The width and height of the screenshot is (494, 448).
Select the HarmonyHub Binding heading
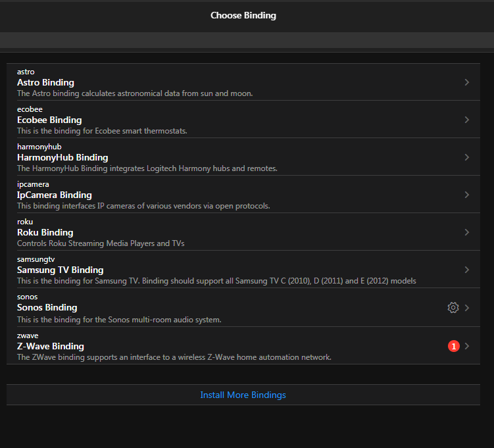pos(62,158)
